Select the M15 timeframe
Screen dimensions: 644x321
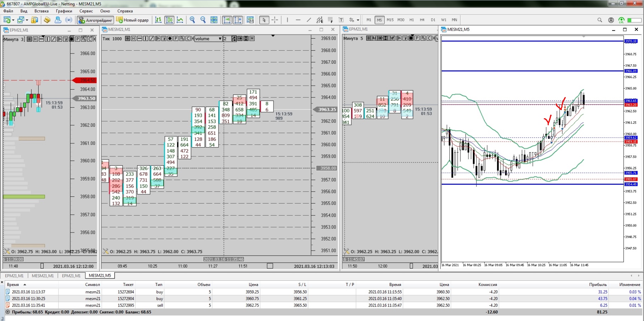click(x=390, y=20)
